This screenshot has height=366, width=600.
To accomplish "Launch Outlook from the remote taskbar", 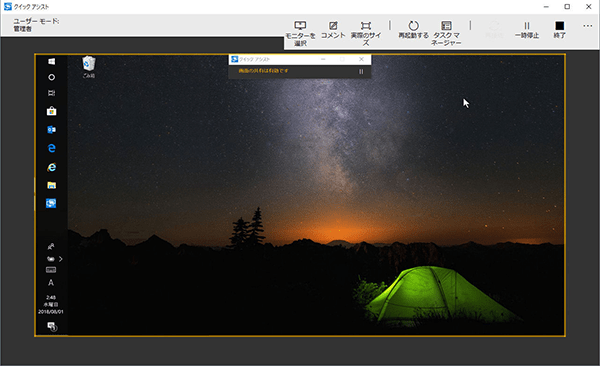I will pyautogui.click(x=51, y=130).
